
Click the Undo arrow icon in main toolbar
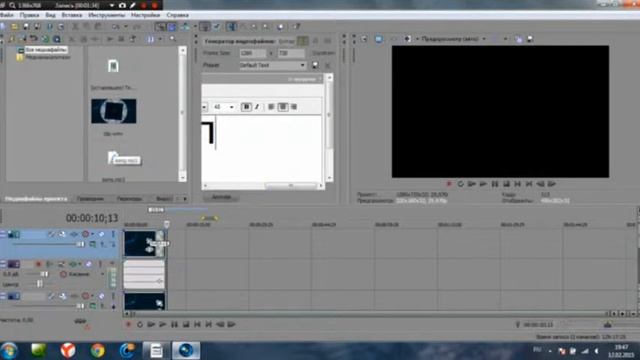point(116,27)
